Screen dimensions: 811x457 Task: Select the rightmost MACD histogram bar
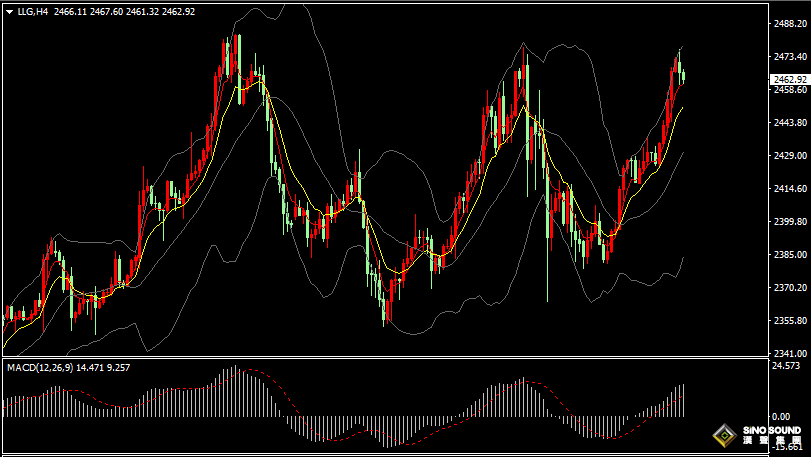pos(684,400)
